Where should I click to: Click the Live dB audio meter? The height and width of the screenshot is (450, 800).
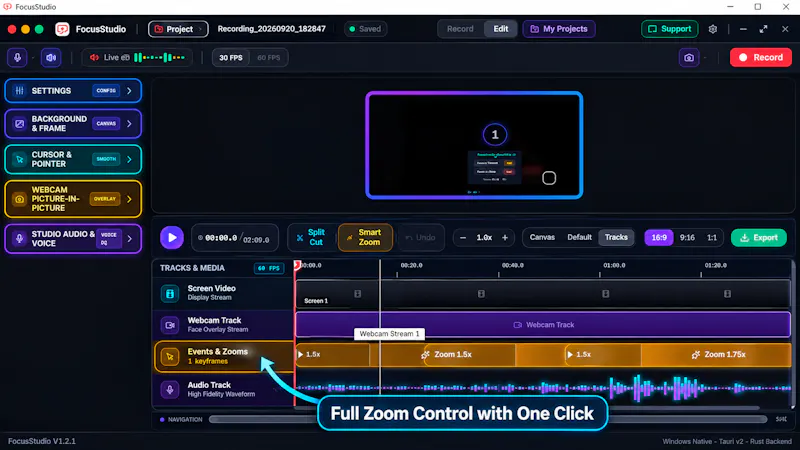137,58
